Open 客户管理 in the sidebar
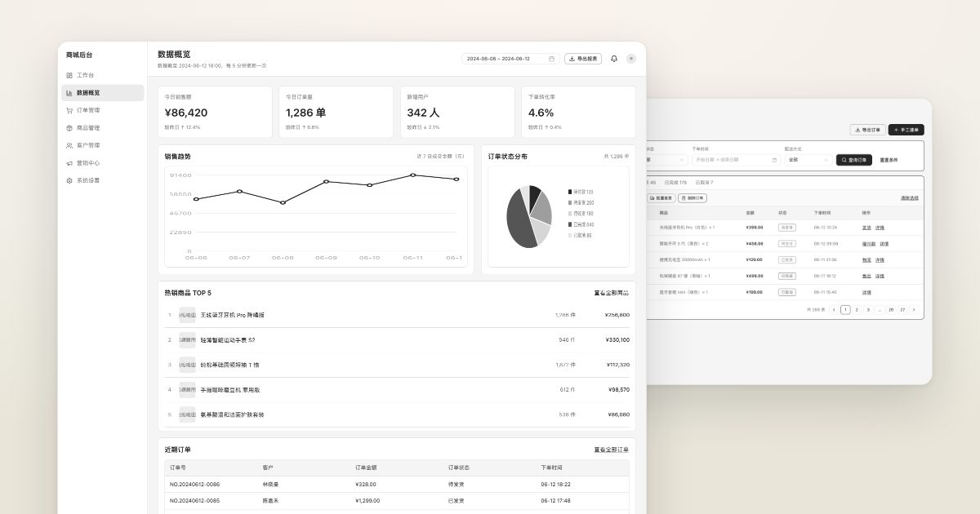This screenshot has height=514, width=980. pos(102,145)
